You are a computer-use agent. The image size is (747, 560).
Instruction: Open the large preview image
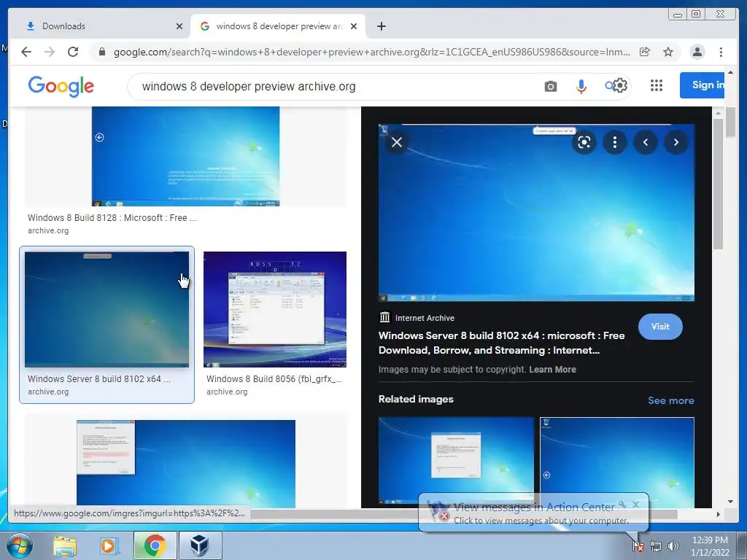(536, 213)
